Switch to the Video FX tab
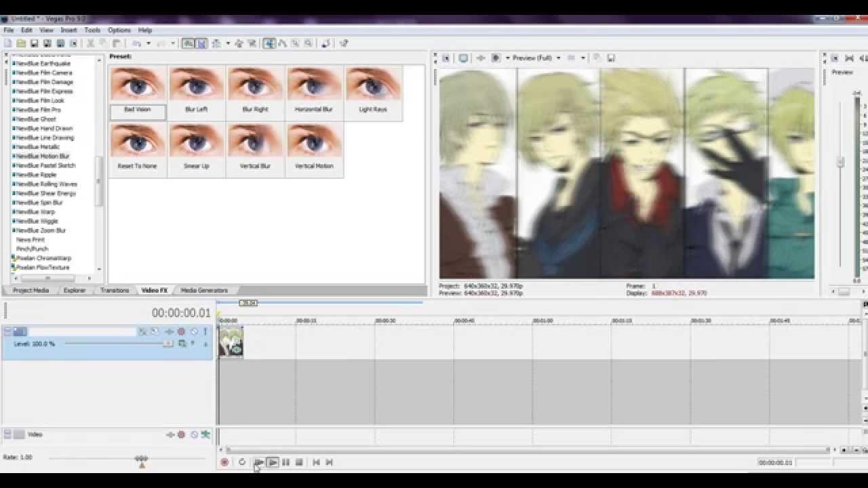This screenshot has height=488, width=868. (x=155, y=290)
